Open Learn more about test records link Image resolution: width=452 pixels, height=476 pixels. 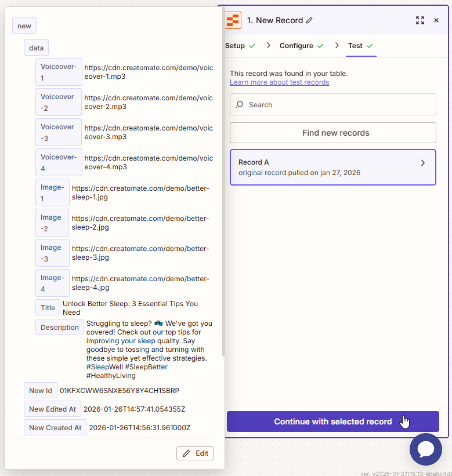coord(279,82)
